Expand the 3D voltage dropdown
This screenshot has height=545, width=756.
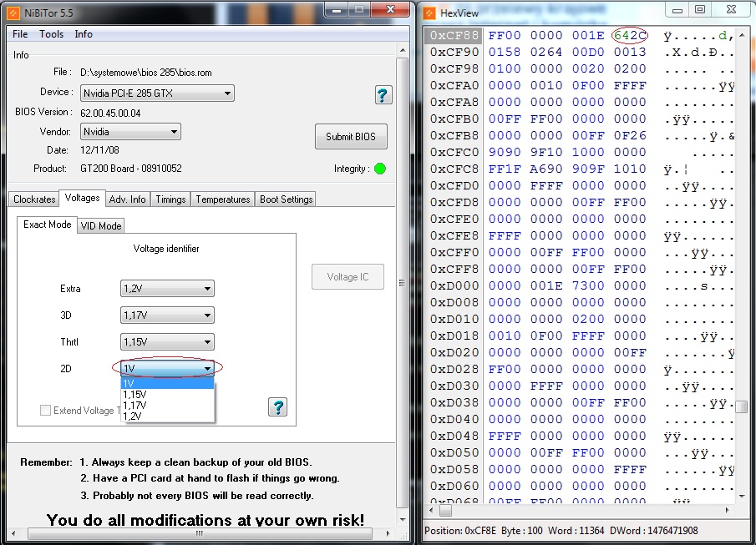pos(167,315)
